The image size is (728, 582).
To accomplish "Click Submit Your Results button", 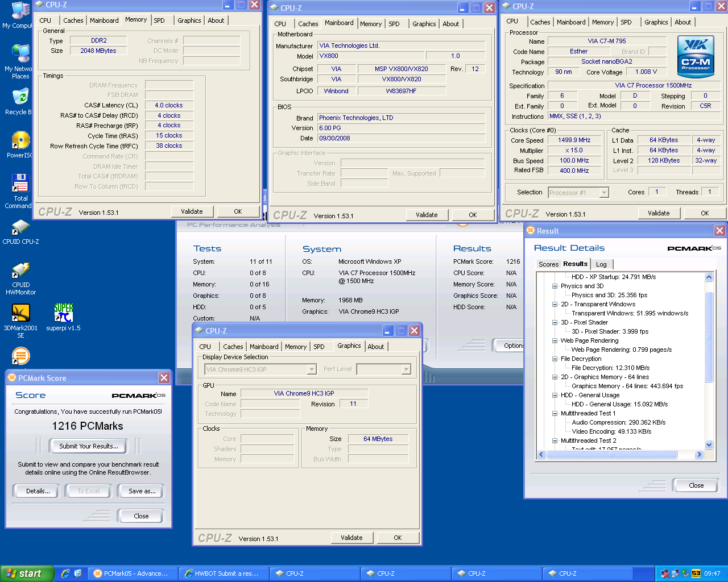I will coord(89,446).
